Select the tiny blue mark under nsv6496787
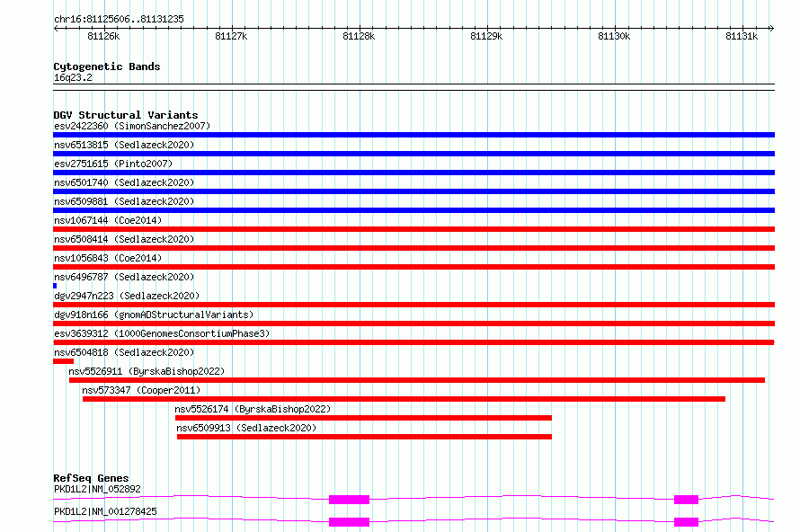The image size is (800, 532). [x=55, y=286]
